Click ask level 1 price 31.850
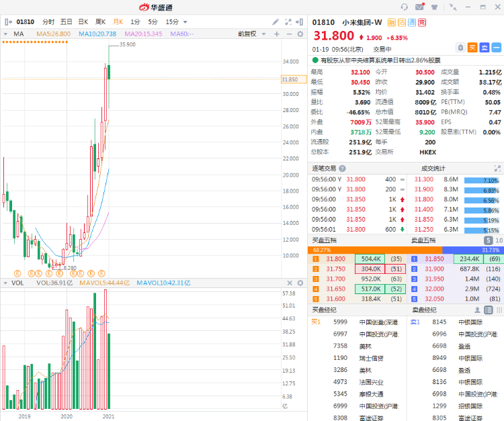The height and width of the screenshot is (421, 504). [434, 259]
